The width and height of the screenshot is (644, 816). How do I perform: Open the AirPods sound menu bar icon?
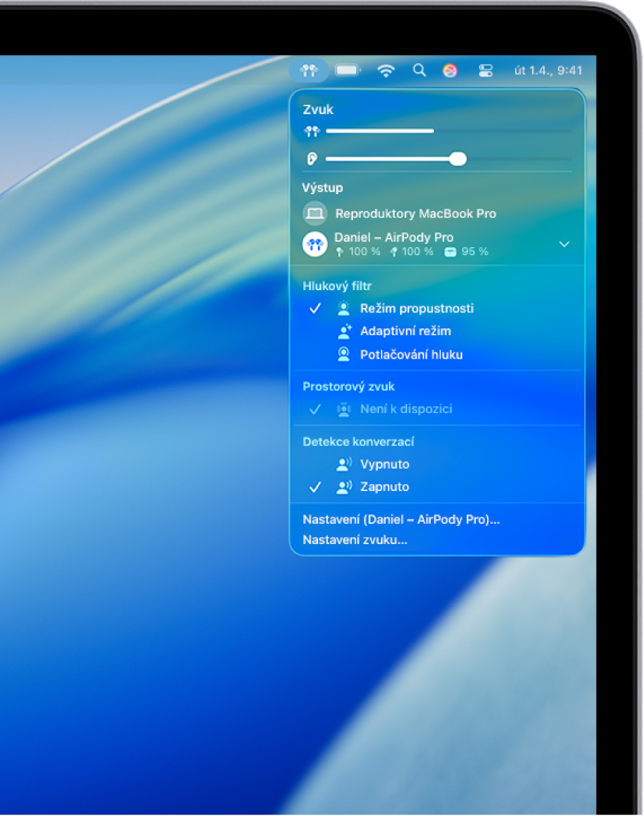click(309, 70)
